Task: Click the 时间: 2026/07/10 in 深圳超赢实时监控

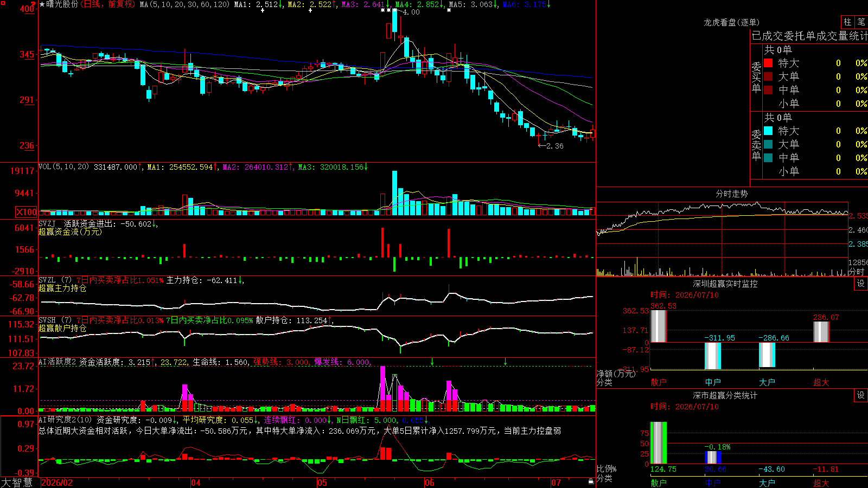Action: click(685, 295)
